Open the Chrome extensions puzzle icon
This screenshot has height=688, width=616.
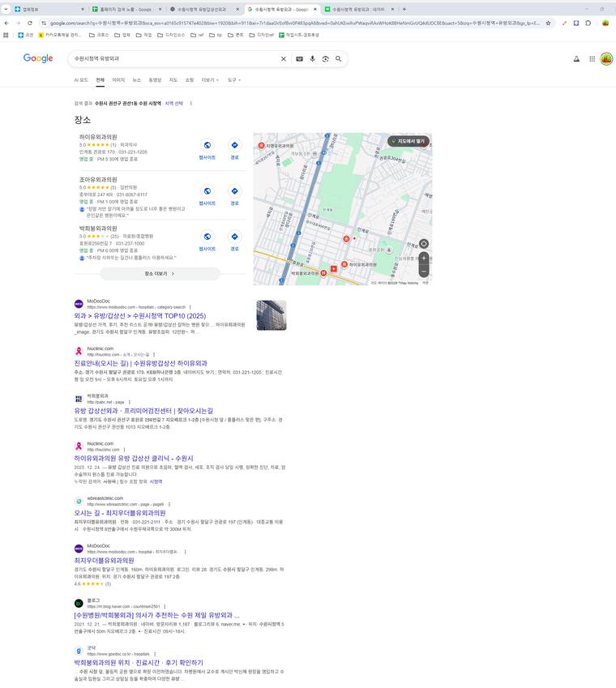[x=588, y=24]
